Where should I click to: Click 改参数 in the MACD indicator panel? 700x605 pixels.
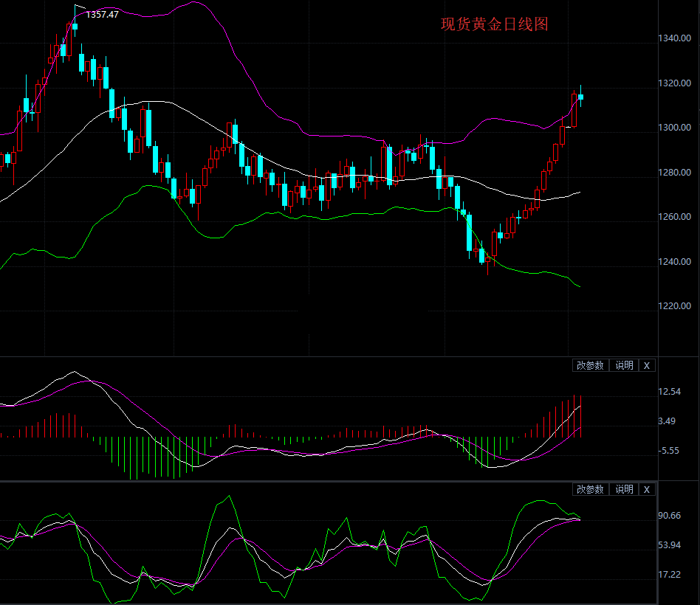click(591, 365)
